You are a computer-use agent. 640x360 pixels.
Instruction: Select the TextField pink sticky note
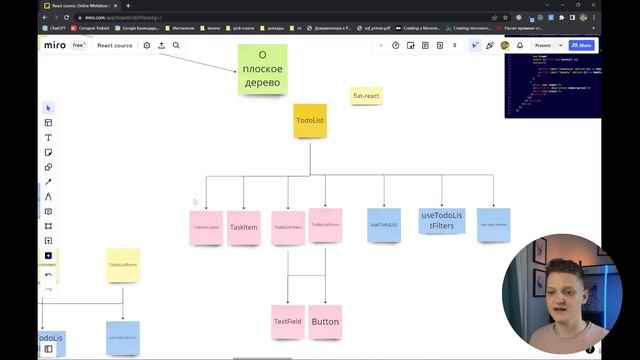pyautogui.click(x=288, y=322)
